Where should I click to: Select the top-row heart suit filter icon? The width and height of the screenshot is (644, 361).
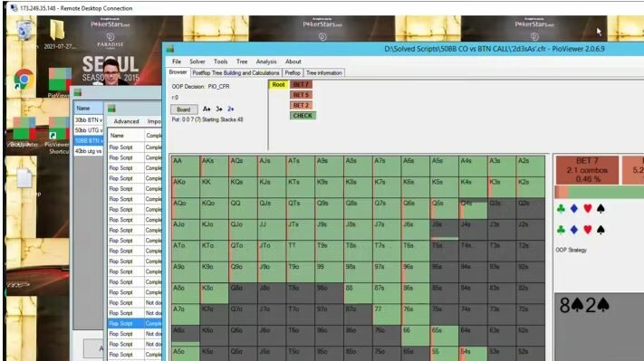click(x=587, y=209)
